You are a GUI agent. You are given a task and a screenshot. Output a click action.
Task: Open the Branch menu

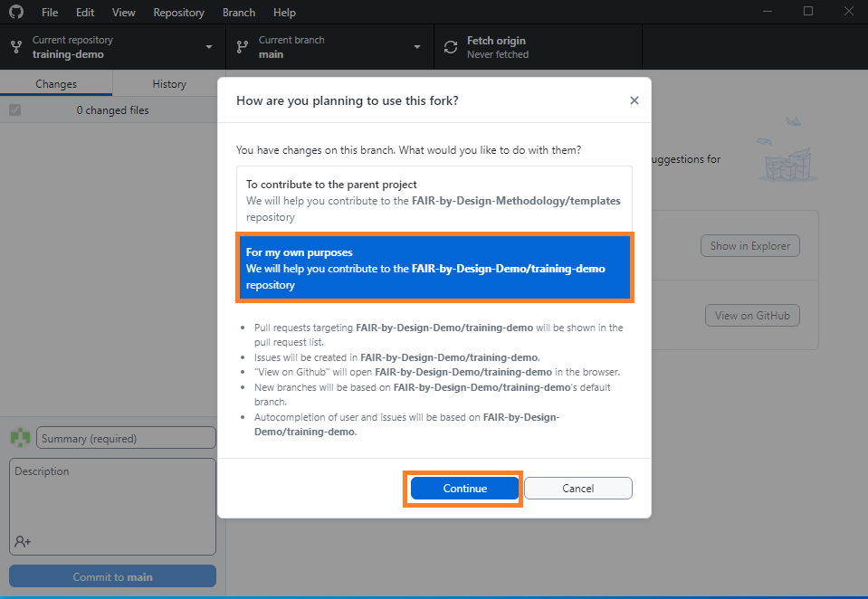tap(238, 12)
